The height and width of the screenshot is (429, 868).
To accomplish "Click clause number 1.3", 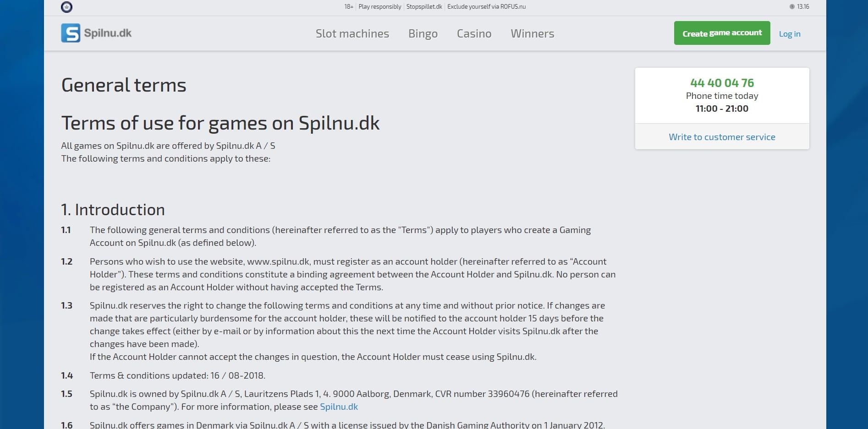I will click(x=67, y=305).
